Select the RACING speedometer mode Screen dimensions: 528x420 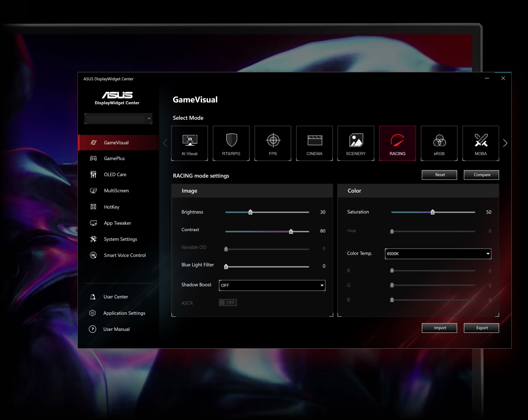tap(398, 143)
